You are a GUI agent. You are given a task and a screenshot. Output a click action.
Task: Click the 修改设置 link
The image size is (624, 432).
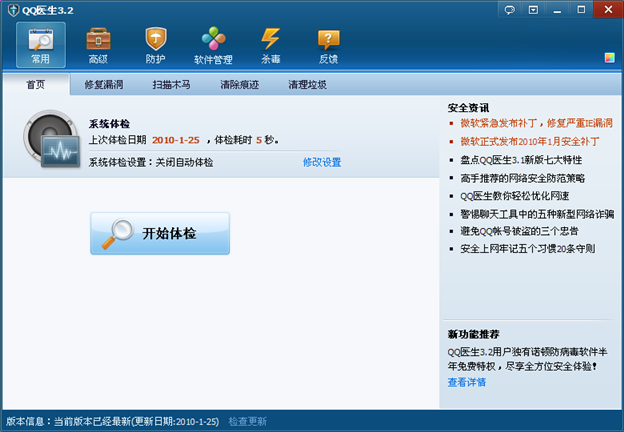[x=322, y=162]
